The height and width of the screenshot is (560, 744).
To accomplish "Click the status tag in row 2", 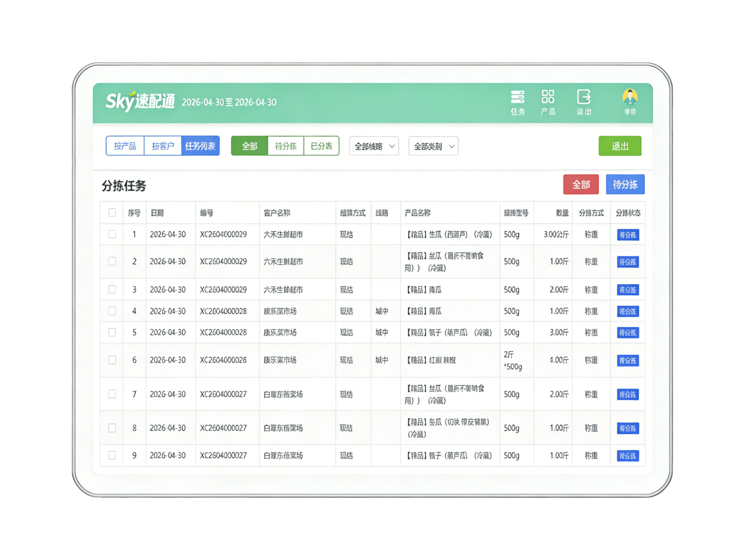I will 628,262.
